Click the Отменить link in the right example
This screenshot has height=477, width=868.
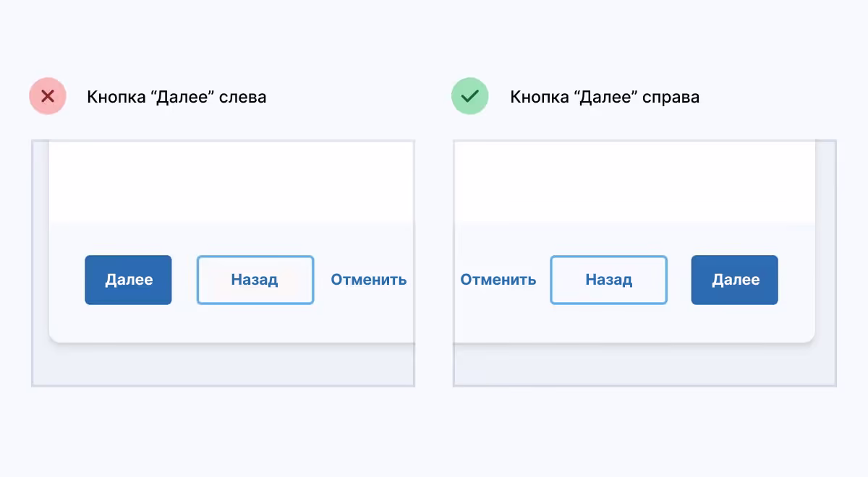[498, 280]
